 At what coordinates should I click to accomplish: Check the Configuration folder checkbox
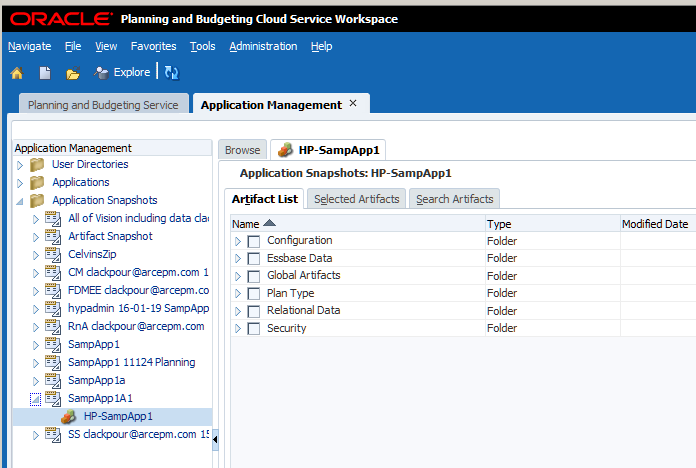254,241
